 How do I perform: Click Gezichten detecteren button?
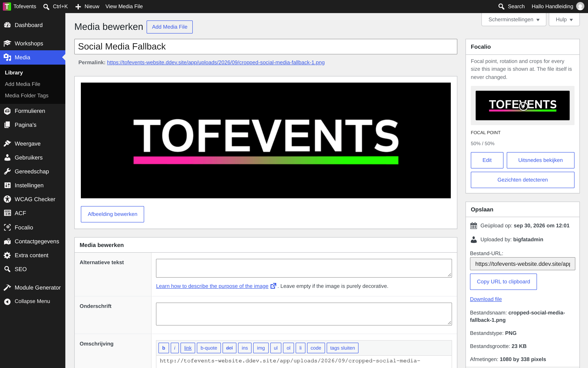pyautogui.click(x=522, y=180)
